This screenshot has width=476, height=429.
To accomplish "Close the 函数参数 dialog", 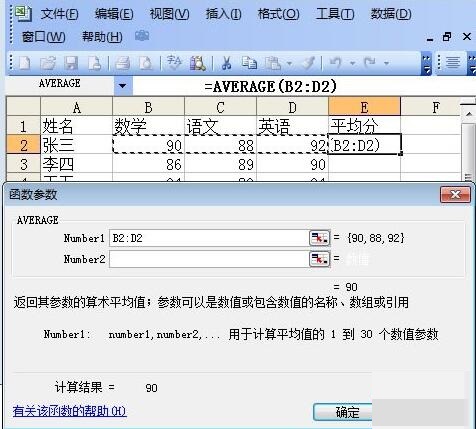I will (455, 194).
